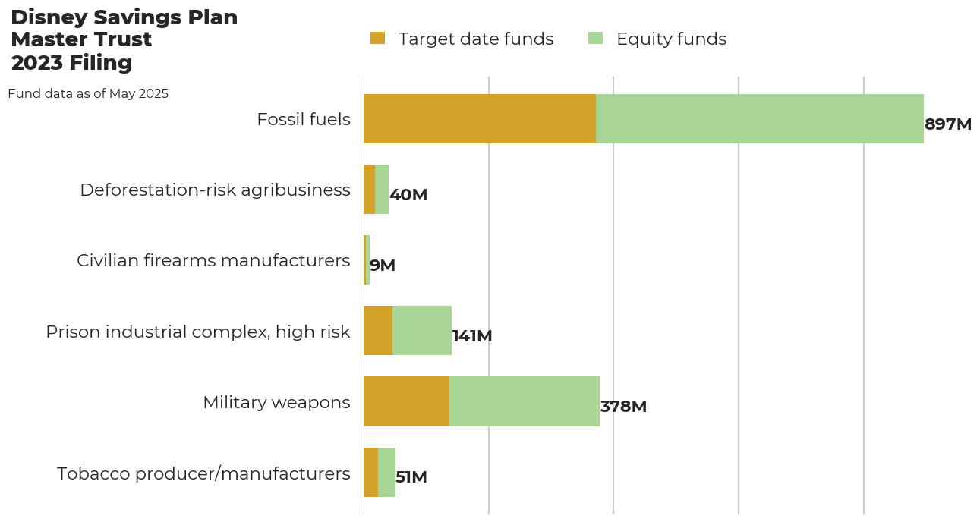The width and height of the screenshot is (980, 522).
Task: Click the Tobacco target date funds bar segment
Action: pos(370,472)
